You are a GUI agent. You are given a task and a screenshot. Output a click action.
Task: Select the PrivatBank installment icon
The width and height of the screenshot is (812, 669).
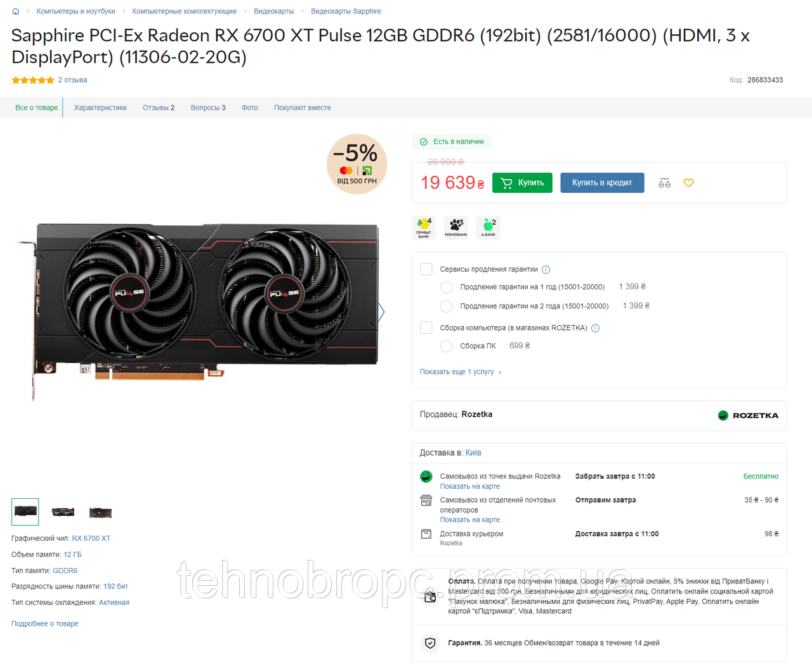coord(424,227)
